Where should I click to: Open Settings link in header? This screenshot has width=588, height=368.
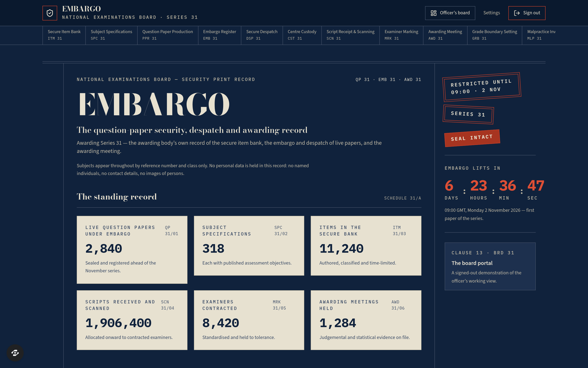tap(492, 13)
